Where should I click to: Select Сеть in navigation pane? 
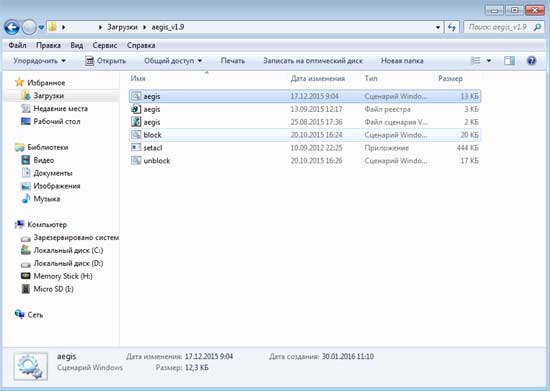coord(35,315)
